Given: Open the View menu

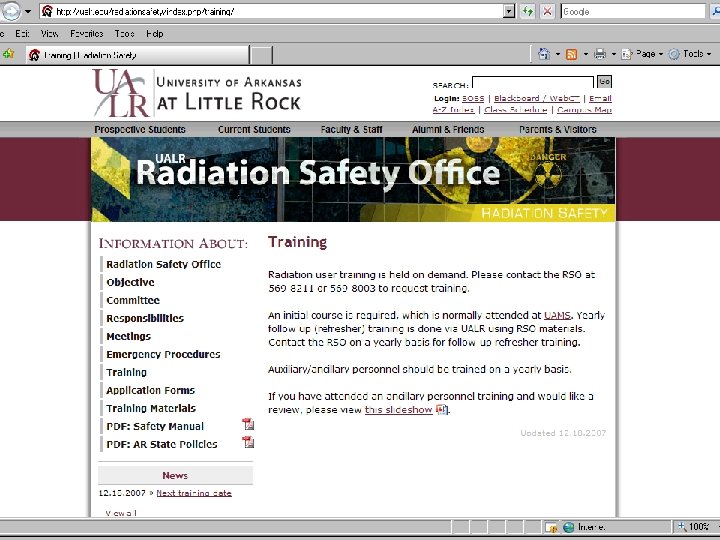Looking at the screenshot, I should [x=49, y=34].
